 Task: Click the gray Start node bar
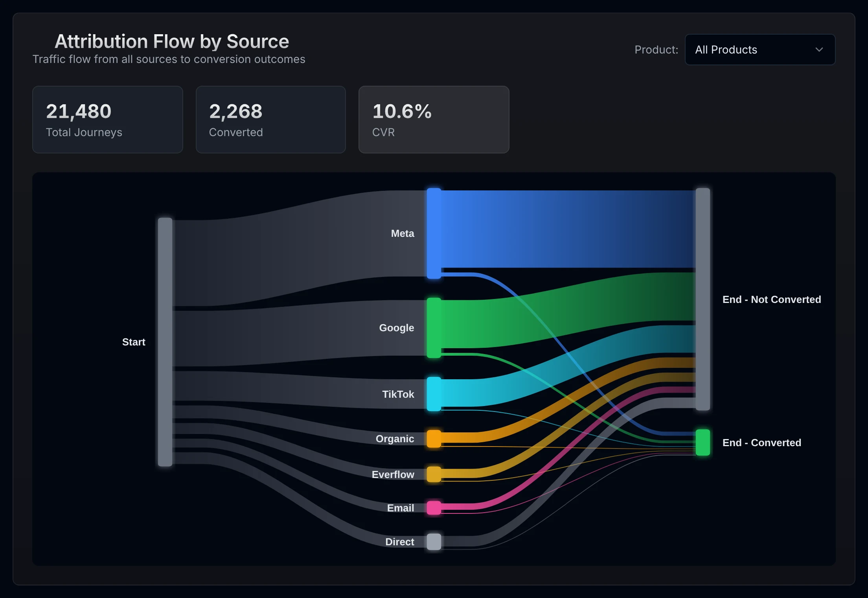pyautogui.click(x=165, y=342)
